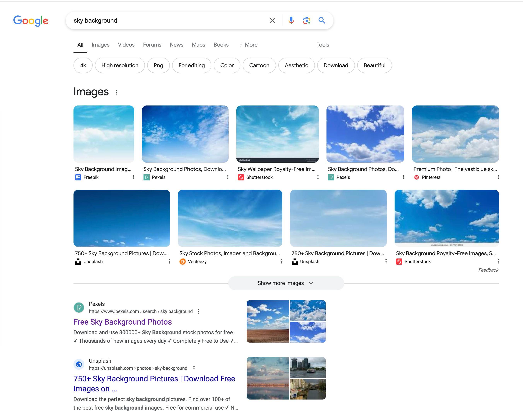Image resolution: width=523 pixels, height=420 pixels.
Task: Apply the For editing filter chip
Action: (x=192, y=65)
